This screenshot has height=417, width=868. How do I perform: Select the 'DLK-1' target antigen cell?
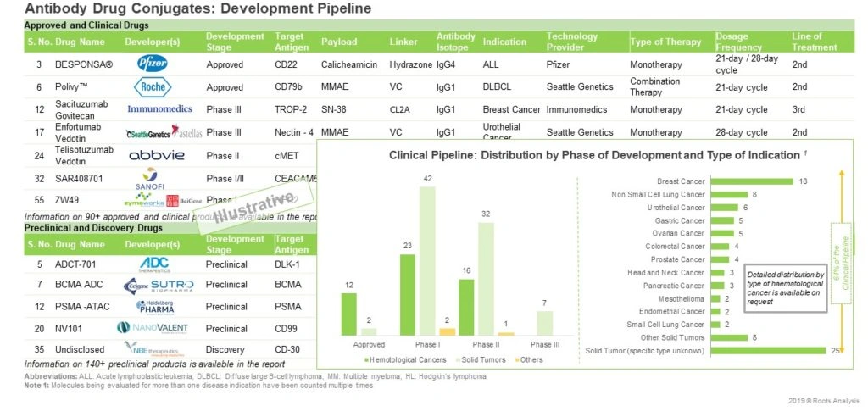tap(287, 264)
